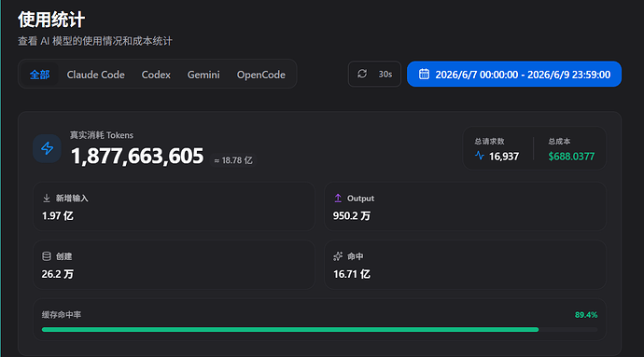Switch to the Gemini tab

pyautogui.click(x=203, y=75)
